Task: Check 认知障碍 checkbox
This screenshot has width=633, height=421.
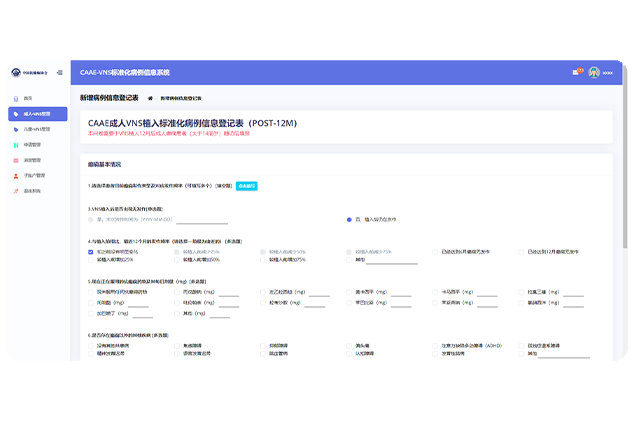Action: [349, 354]
